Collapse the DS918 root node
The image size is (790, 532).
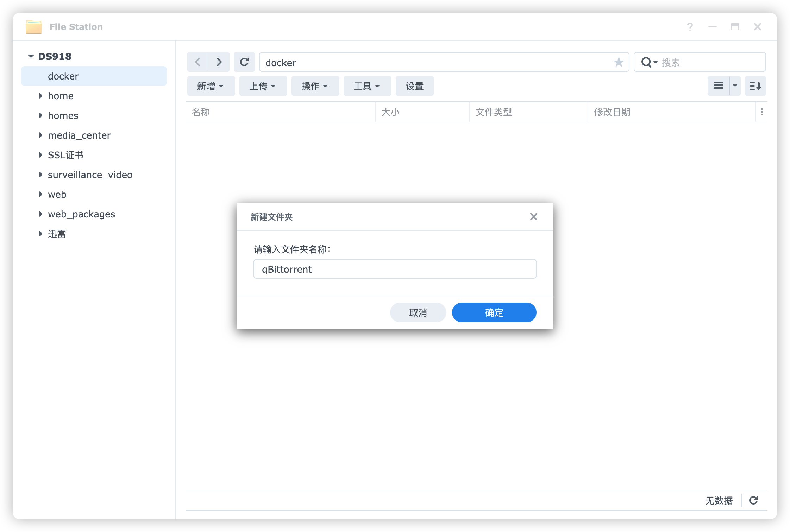[31, 56]
